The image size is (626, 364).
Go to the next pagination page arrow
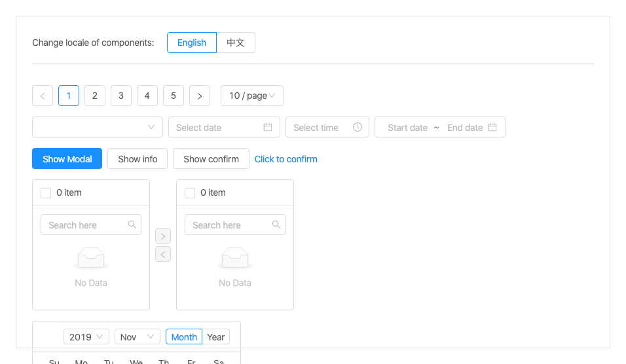[x=200, y=96]
